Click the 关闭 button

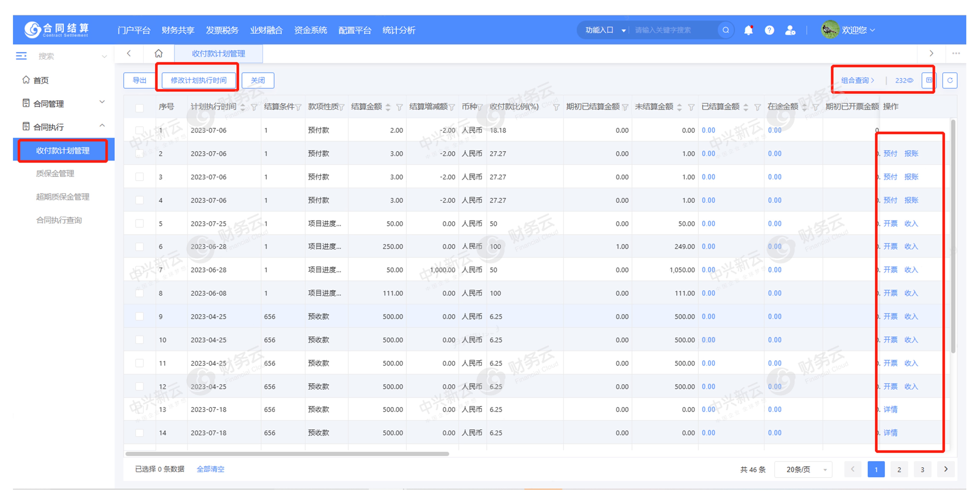point(258,80)
